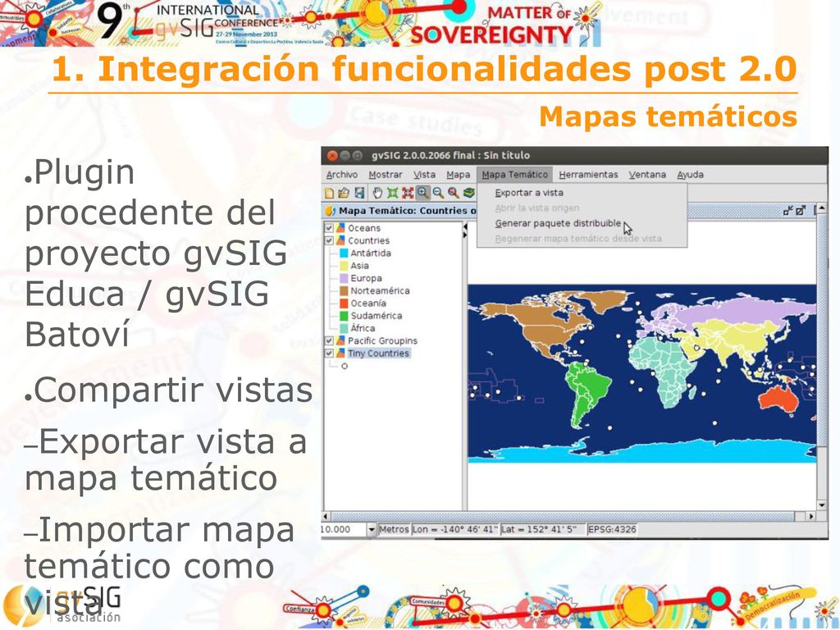The height and width of the screenshot is (630, 840).
Task: Uncheck the Oceans layer checkbox
Action: point(329,228)
